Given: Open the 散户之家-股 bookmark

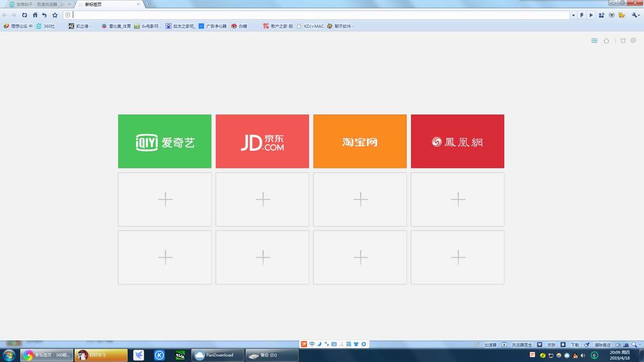Looking at the screenshot, I should 278,26.
